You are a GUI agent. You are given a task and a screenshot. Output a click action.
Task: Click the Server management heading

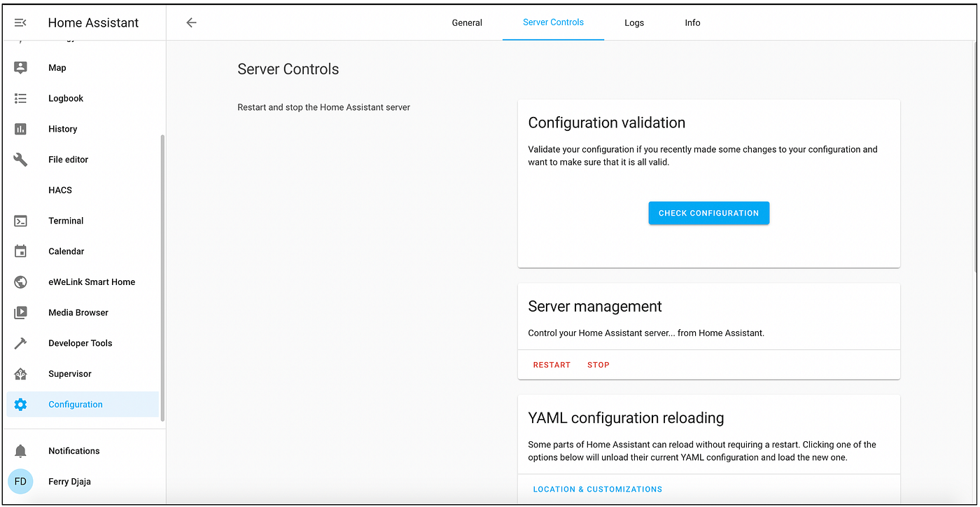595,307
